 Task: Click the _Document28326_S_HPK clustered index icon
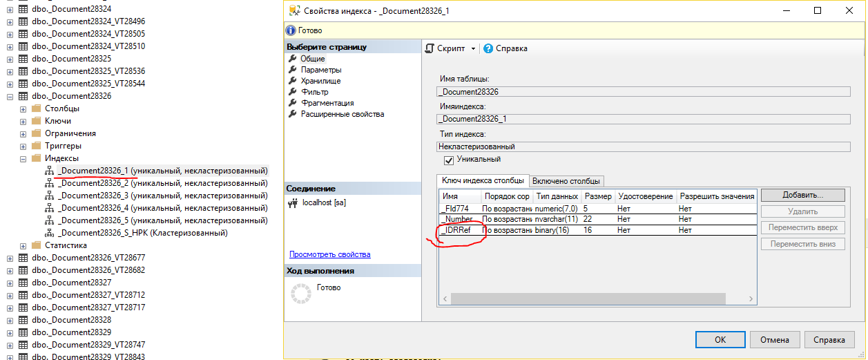[50, 233]
